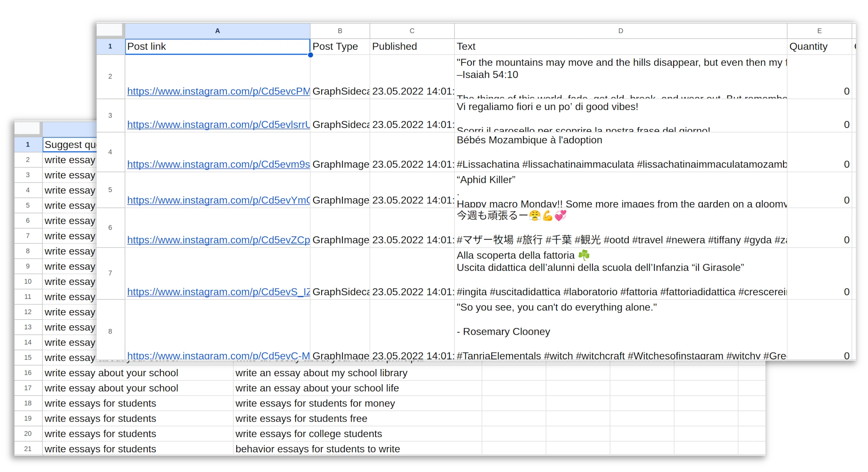The height and width of the screenshot is (472, 868).
Task: Click the cell containing Published
Action: tap(395, 46)
